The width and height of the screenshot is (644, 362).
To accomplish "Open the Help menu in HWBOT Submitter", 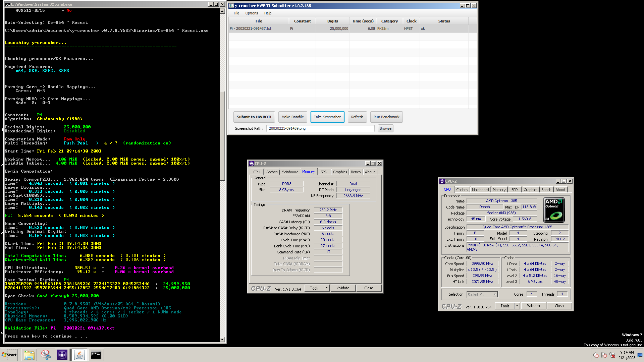I will [x=268, y=13].
